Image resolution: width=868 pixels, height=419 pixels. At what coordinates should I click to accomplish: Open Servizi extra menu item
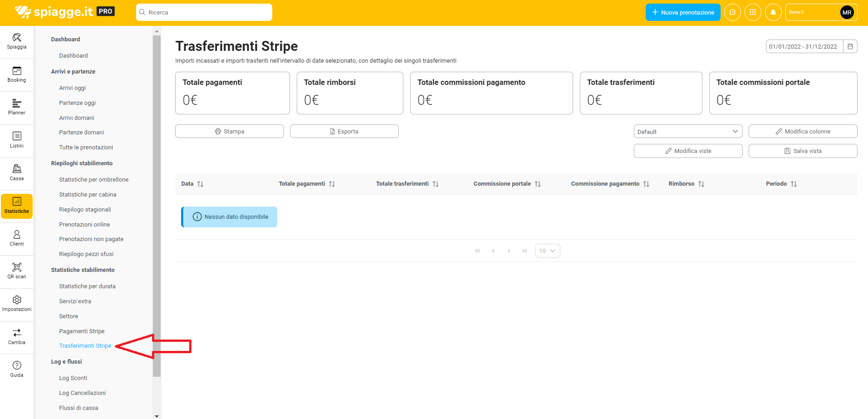tap(75, 301)
